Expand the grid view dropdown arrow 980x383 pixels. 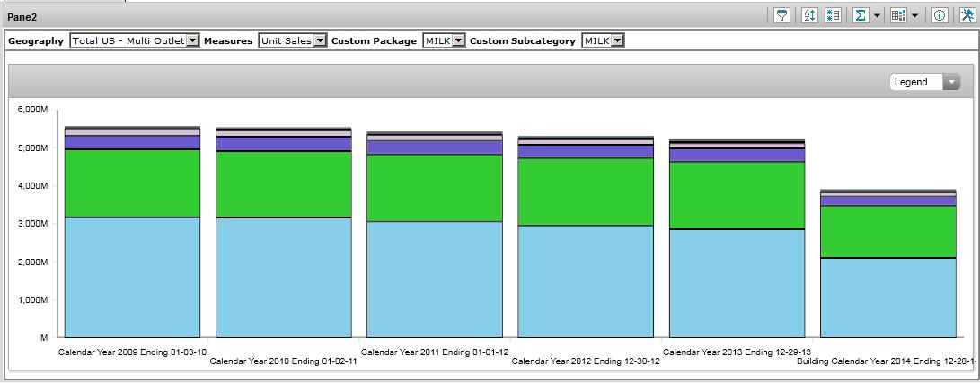tap(914, 15)
